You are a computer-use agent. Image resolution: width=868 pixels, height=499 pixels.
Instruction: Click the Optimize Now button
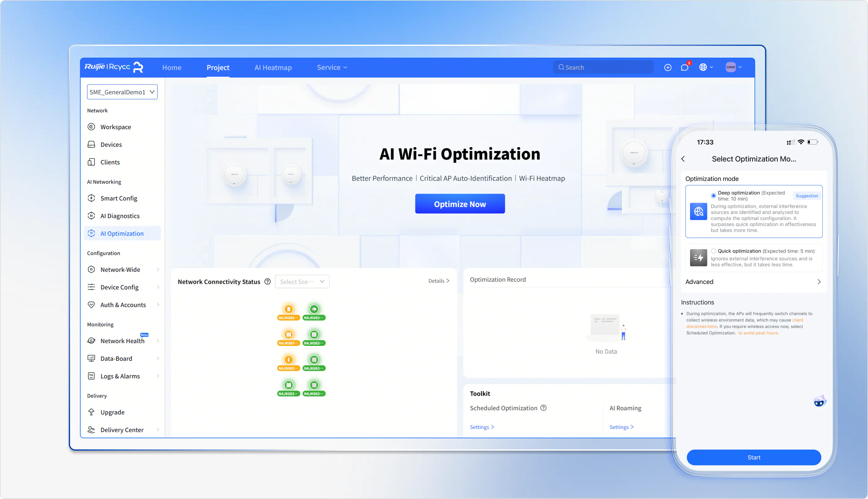pos(459,204)
